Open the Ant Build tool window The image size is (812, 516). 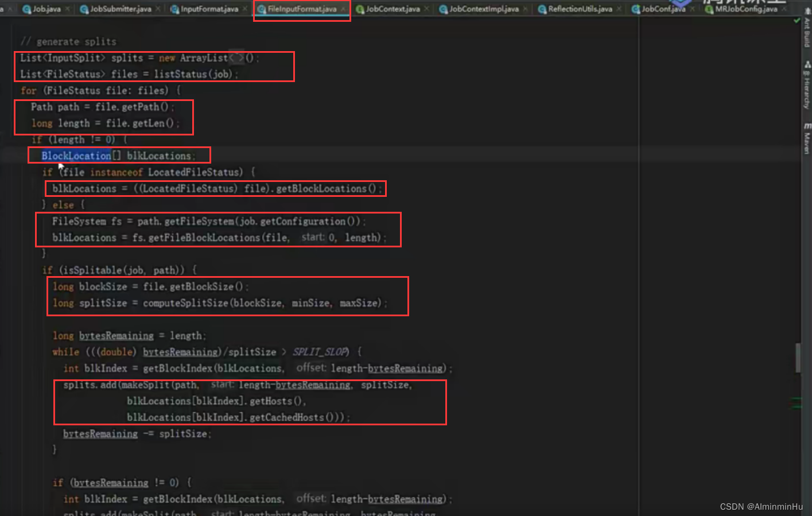807,32
